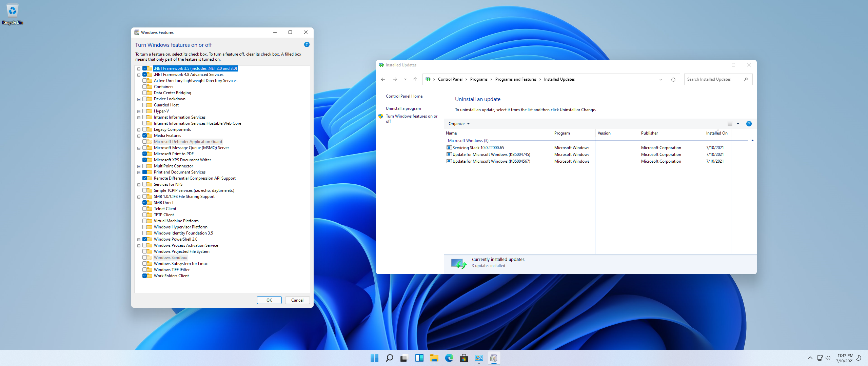Viewport: 868px width, 366px height.
Task: Open recent locations dropdown near forward arrow
Action: click(405, 79)
